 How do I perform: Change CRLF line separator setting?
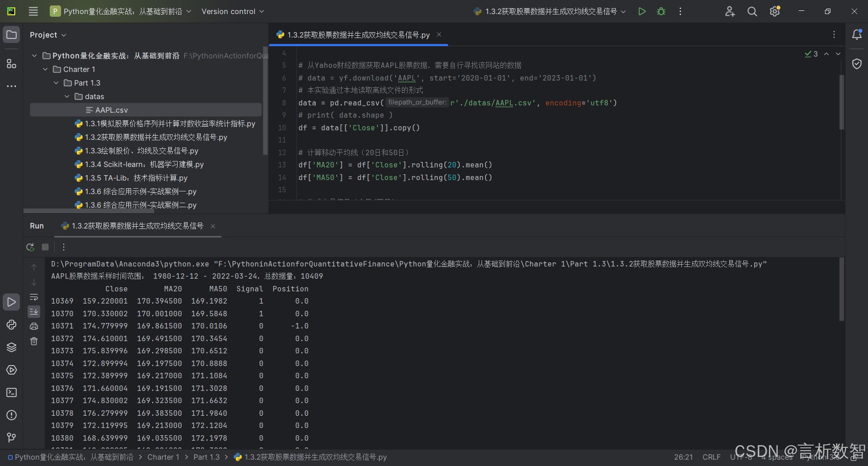click(x=711, y=457)
